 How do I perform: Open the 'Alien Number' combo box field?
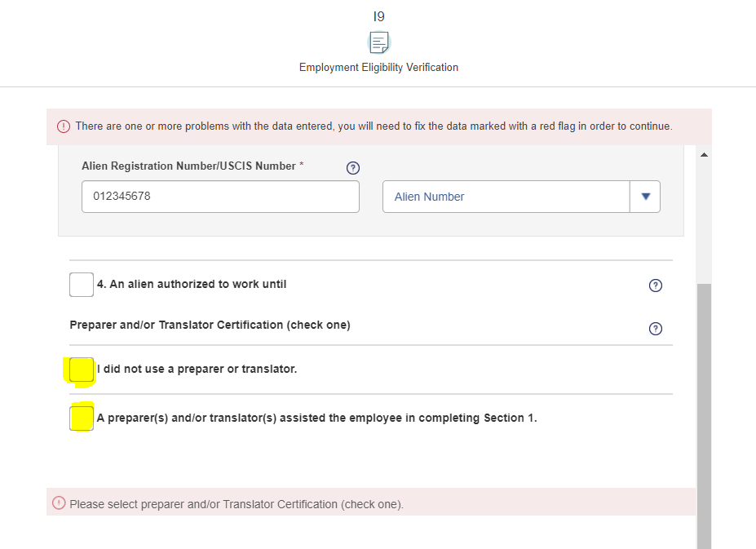pos(506,197)
